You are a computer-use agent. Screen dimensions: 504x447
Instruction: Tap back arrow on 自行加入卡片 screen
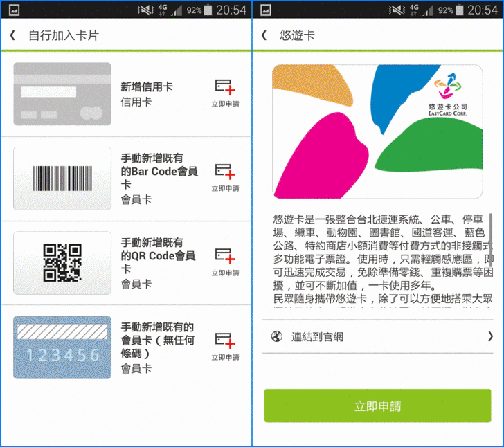tap(12, 35)
